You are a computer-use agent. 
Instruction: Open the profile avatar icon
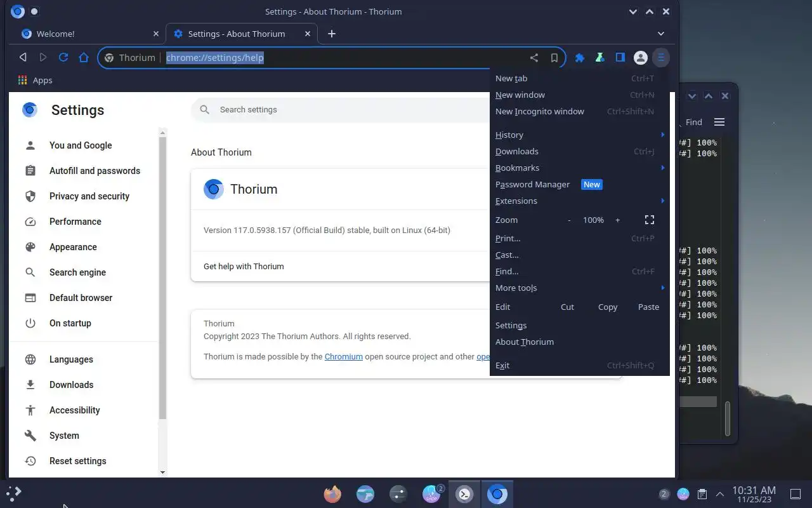[x=641, y=58]
